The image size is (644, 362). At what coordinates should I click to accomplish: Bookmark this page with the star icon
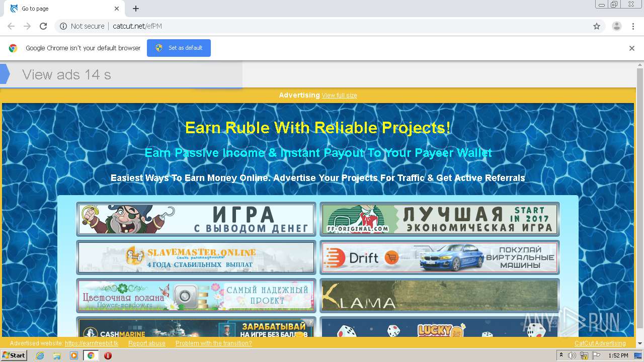[x=597, y=26]
